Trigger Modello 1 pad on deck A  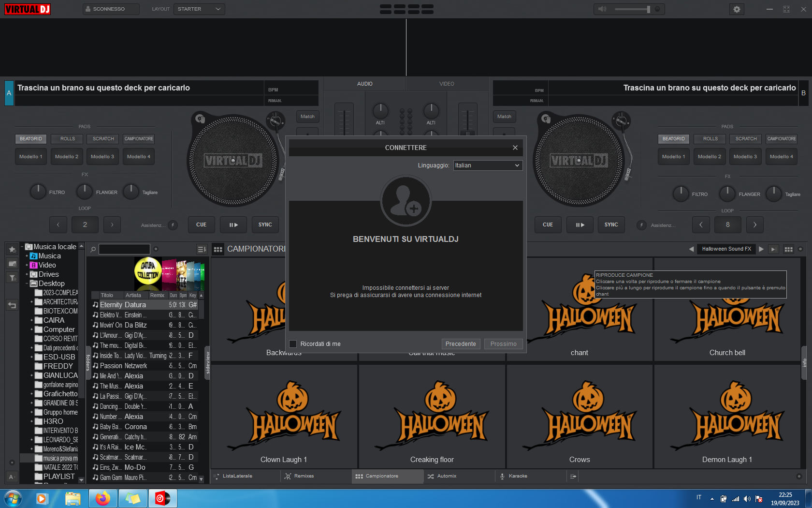coord(31,157)
